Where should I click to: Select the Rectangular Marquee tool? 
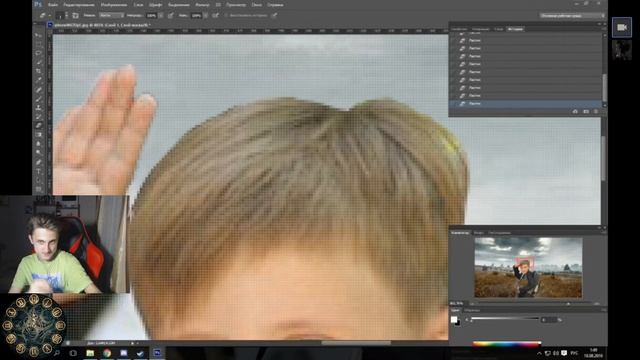(x=39, y=44)
